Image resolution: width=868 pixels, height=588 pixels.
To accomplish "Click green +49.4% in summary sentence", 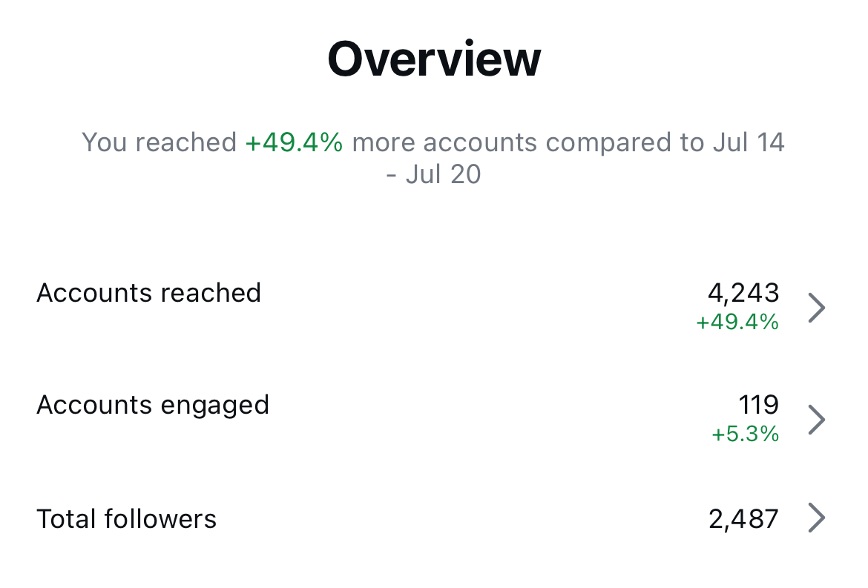I will click(294, 142).
